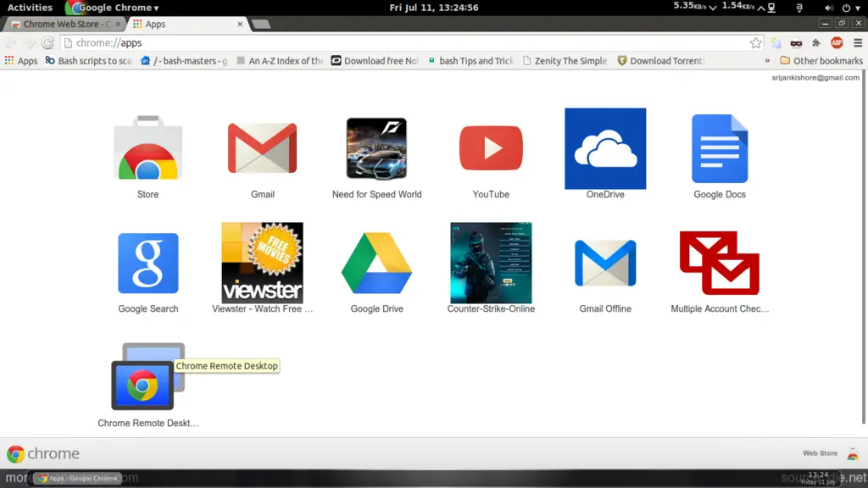Click the Adblock Plus extension icon
Image resolution: width=868 pixels, height=488 pixels.
pos(837,43)
